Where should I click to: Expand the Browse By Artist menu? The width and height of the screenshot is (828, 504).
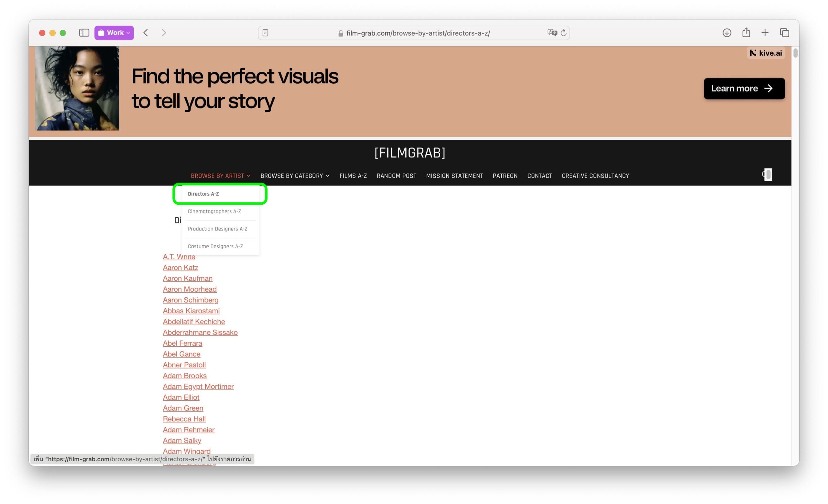(x=221, y=176)
